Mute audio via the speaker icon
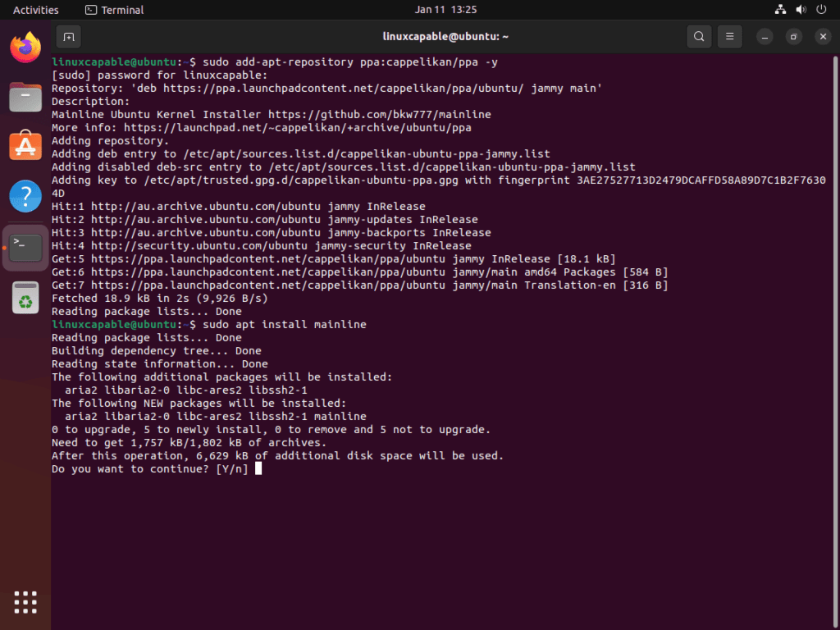 (801, 10)
